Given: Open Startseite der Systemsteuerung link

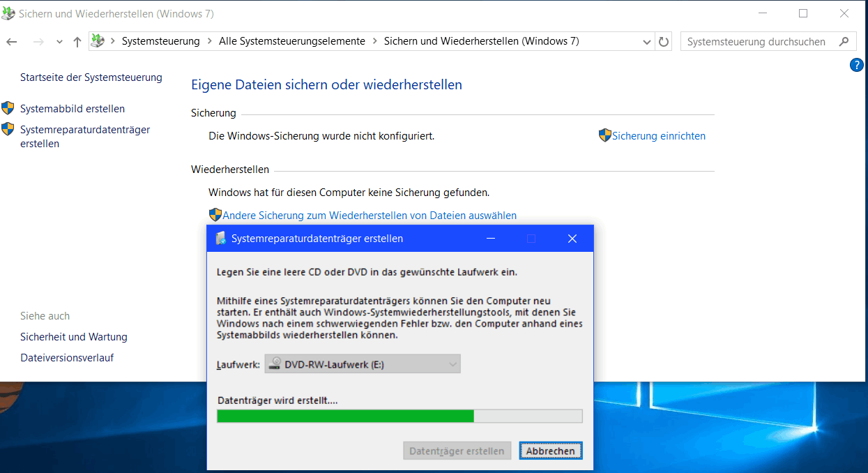Looking at the screenshot, I should (x=91, y=77).
